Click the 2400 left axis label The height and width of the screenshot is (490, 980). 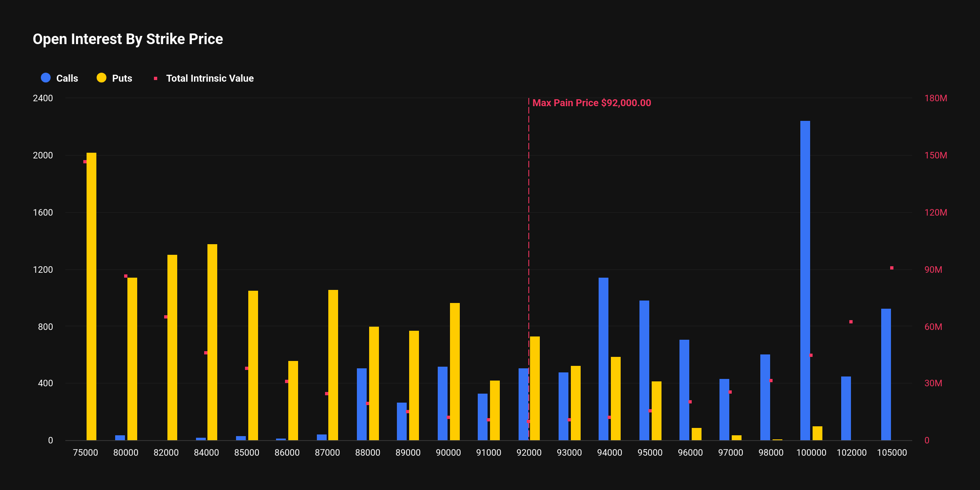pos(43,98)
